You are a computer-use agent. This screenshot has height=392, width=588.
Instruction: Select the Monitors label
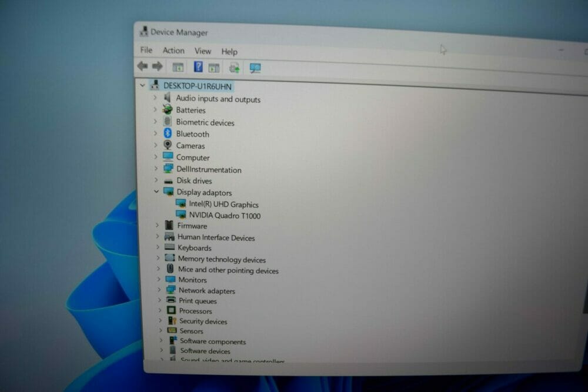pos(193,280)
